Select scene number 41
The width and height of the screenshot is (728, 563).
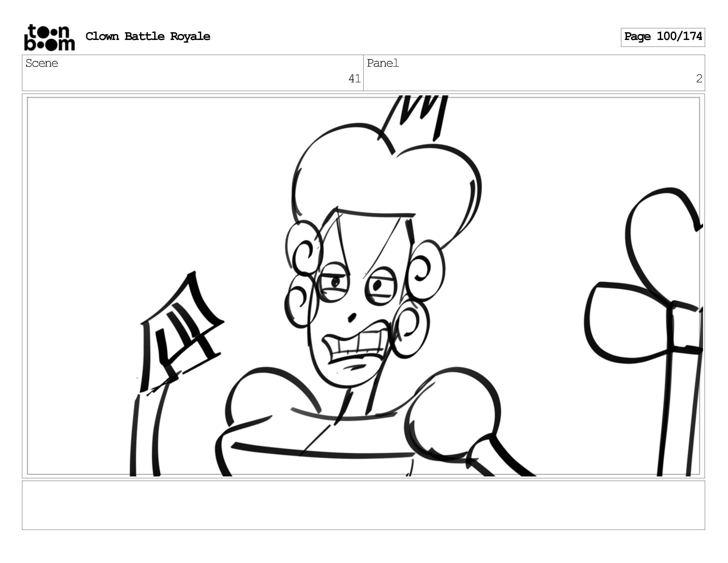(354, 79)
